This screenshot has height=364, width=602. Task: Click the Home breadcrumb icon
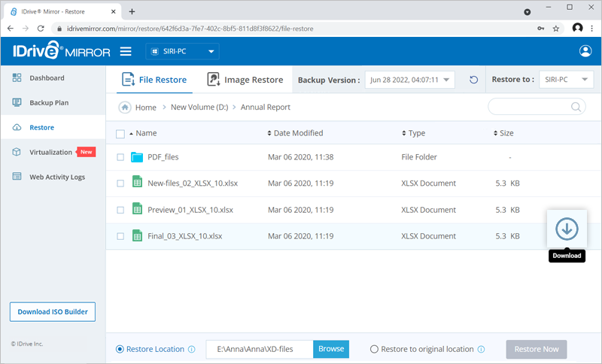[125, 108]
